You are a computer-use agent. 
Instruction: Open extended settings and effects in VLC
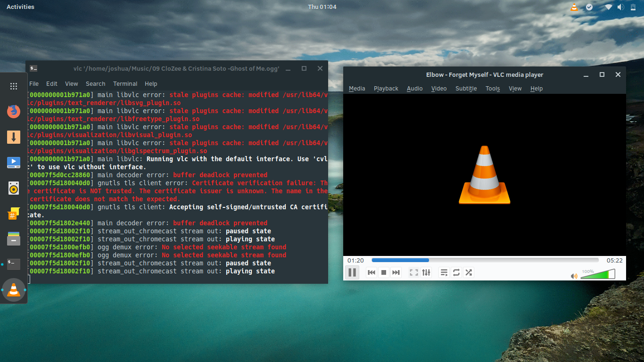tap(426, 272)
